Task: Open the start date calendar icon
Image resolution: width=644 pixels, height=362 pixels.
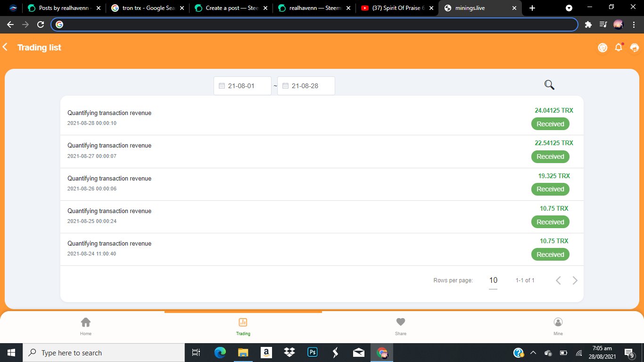Action: [x=221, y=86]
